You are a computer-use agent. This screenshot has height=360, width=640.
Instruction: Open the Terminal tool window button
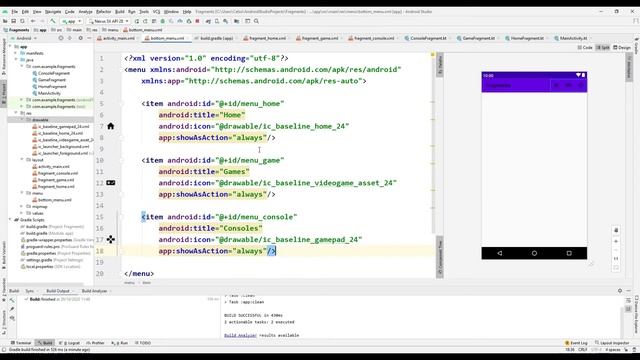coord(21,343)
